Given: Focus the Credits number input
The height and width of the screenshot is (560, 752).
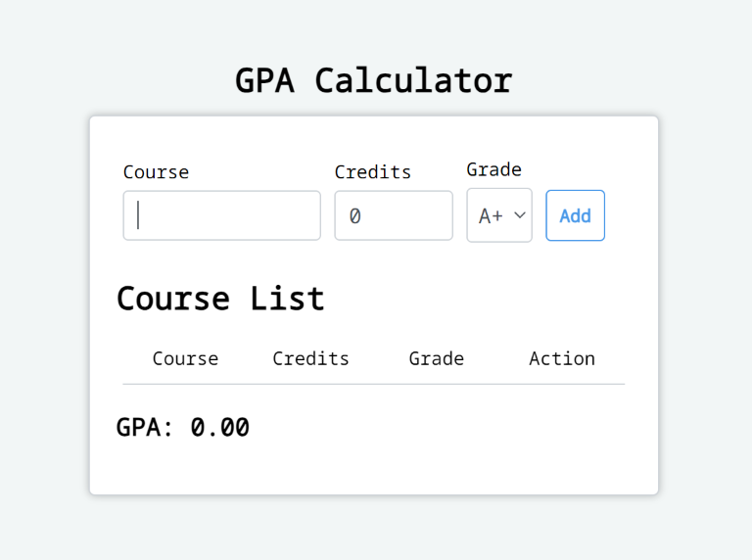Looking at the screenshot, I should click(394, 215).
